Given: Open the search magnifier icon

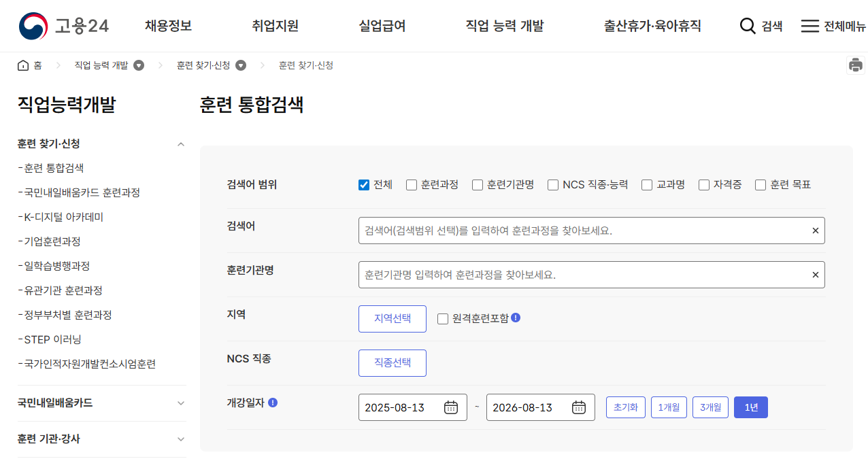Looking at the screenshot, I should pyautogui.click(x=748, y=26).
